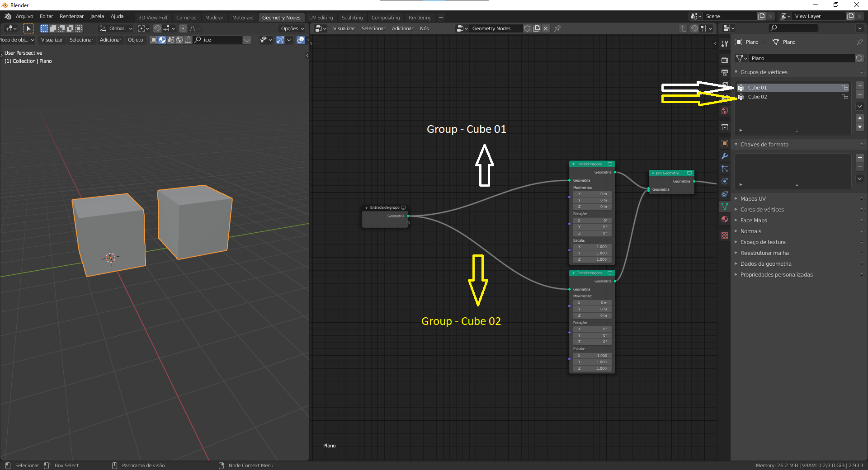Switch to the UV Editing workspace tab
Screen dimensions: 868x470
321,18
